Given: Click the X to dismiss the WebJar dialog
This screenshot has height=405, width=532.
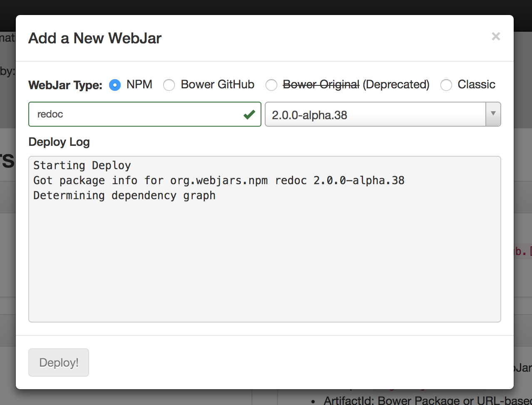Looking at the screenshot, I should pos(496,37).
